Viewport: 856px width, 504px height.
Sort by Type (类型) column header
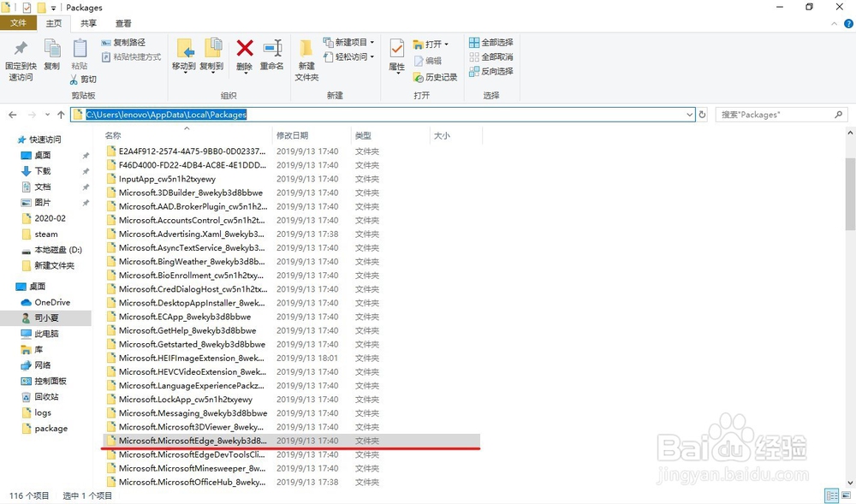click(389, 135)
